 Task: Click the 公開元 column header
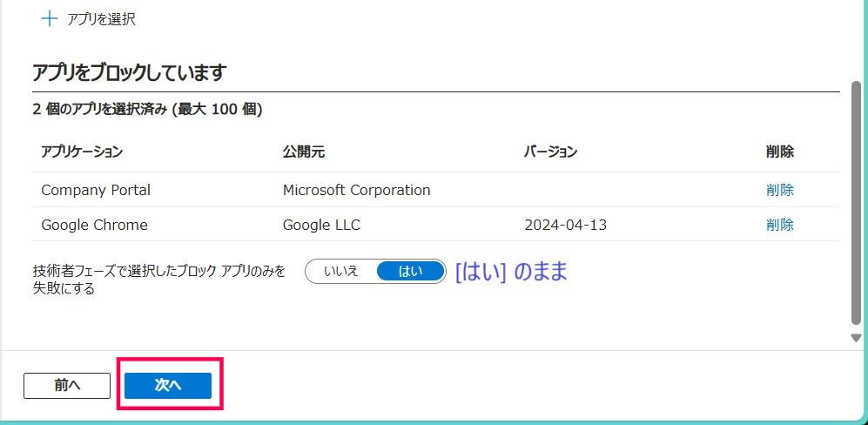(x=304, y=152)
